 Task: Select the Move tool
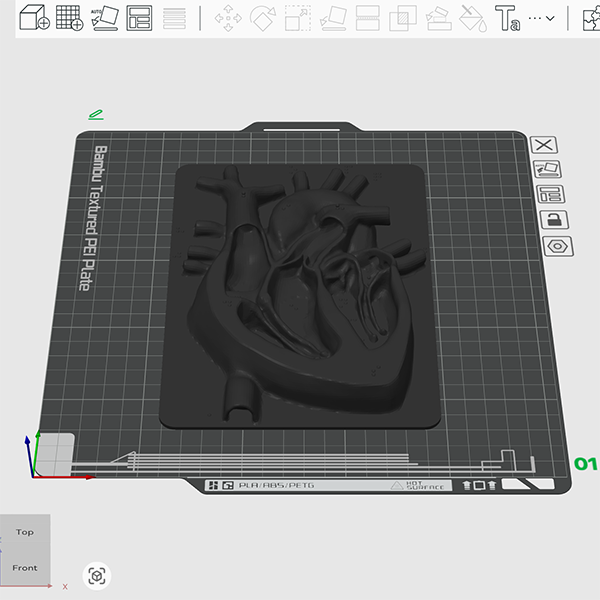click(229, 18)
